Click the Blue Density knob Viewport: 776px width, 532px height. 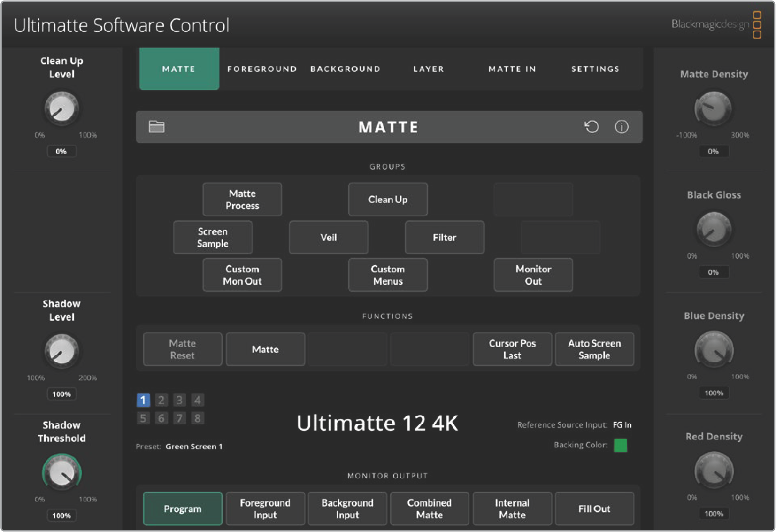(x=714, y=349)
